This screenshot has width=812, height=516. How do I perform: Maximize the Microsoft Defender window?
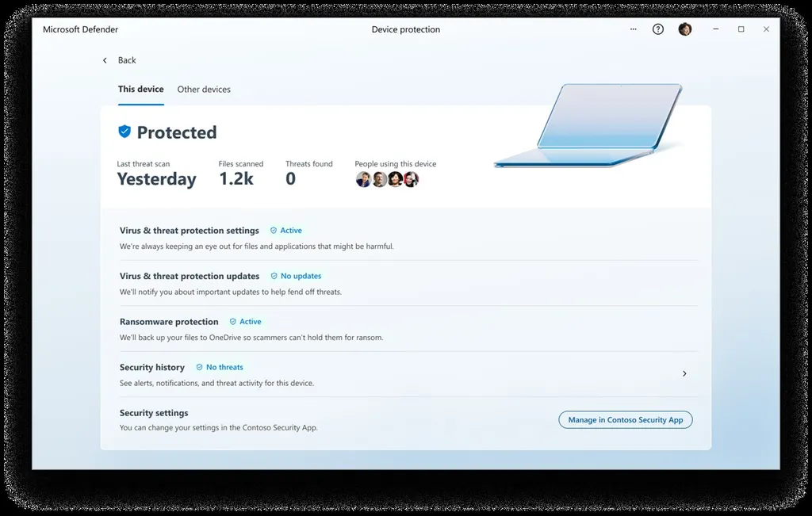741,29
